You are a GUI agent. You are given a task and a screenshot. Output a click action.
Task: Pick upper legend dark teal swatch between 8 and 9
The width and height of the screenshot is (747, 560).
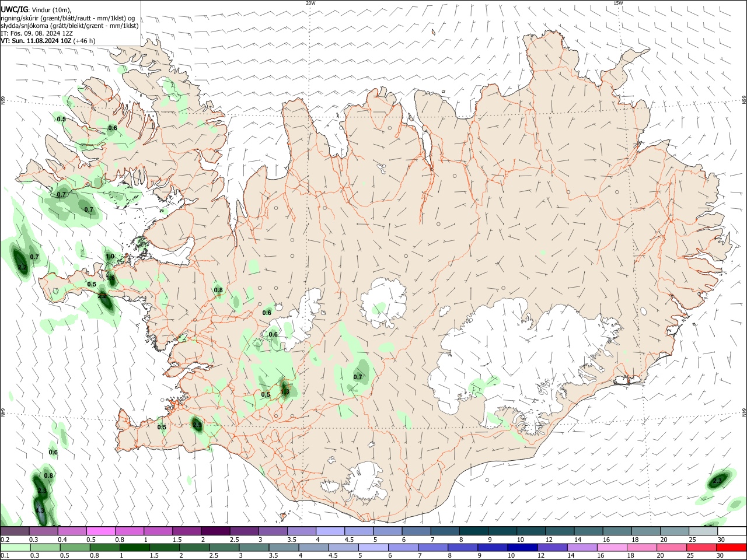point(474,531)
